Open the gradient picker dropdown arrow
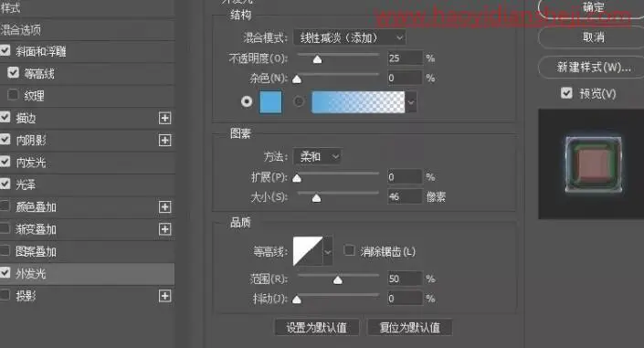The height and width of the screenshot is (348, 644). coord(411,102)
